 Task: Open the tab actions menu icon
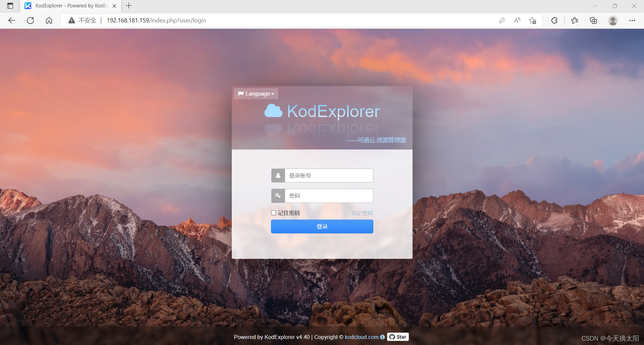pyautogui.click(x=10, y=6)
